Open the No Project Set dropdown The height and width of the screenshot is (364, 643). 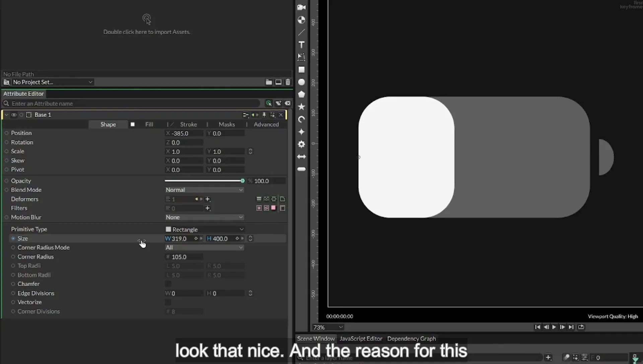[53, 82]
